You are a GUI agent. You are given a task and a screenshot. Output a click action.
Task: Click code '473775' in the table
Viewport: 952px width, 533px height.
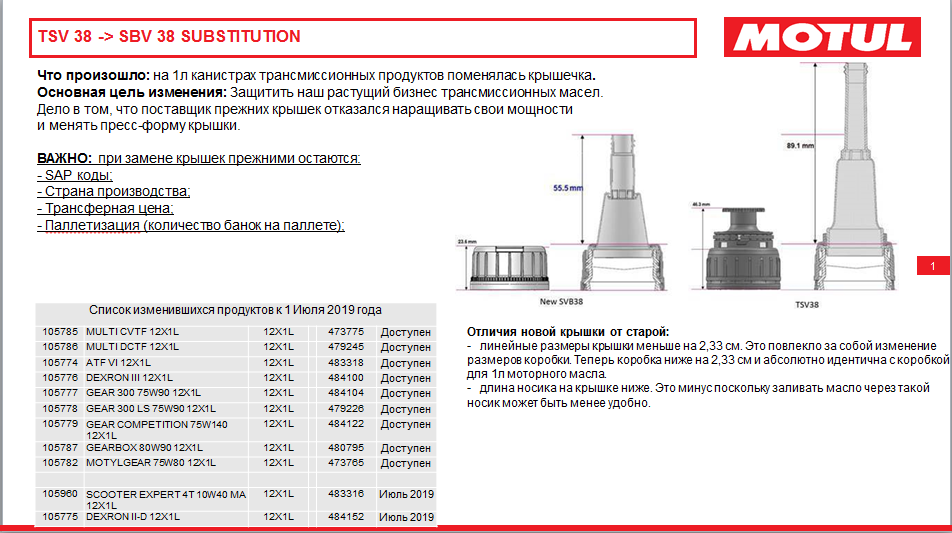tap(346, 331)
